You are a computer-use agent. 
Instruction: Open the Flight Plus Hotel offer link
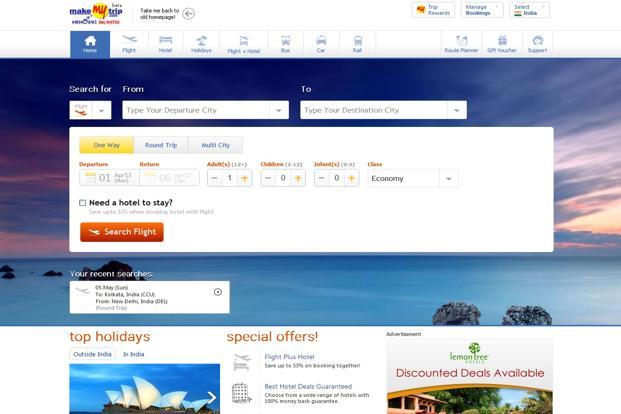click(289, 357)
